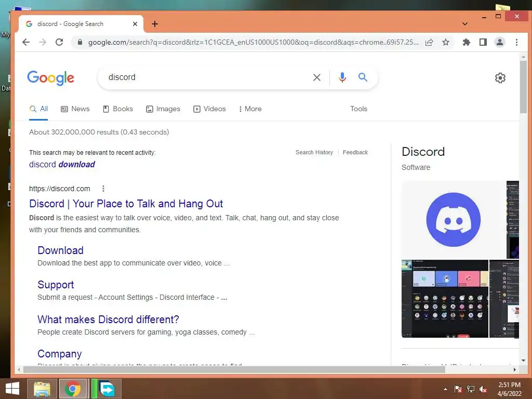Click the share page icon in address bar
Screen dimensions: 532x399
tap(429, 42)
